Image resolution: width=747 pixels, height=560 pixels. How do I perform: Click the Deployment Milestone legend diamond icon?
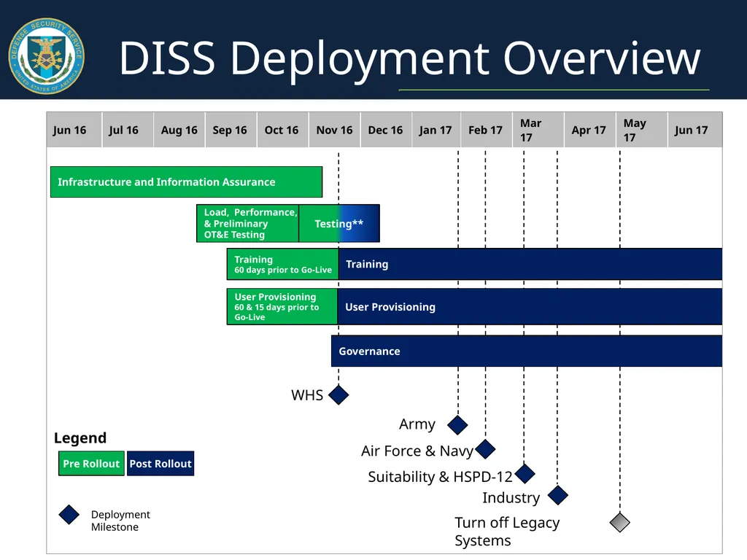point(69,515)
